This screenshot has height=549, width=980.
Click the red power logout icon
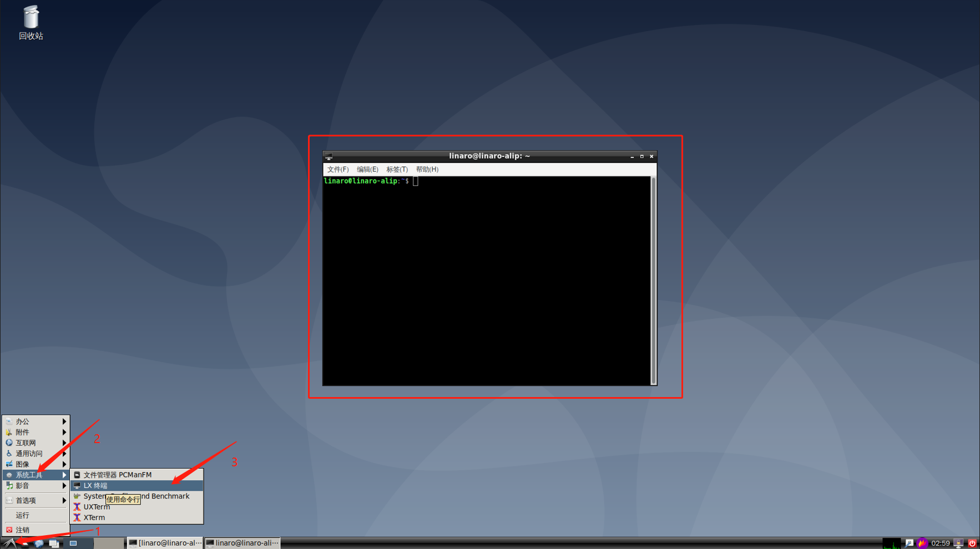point(972,543)
